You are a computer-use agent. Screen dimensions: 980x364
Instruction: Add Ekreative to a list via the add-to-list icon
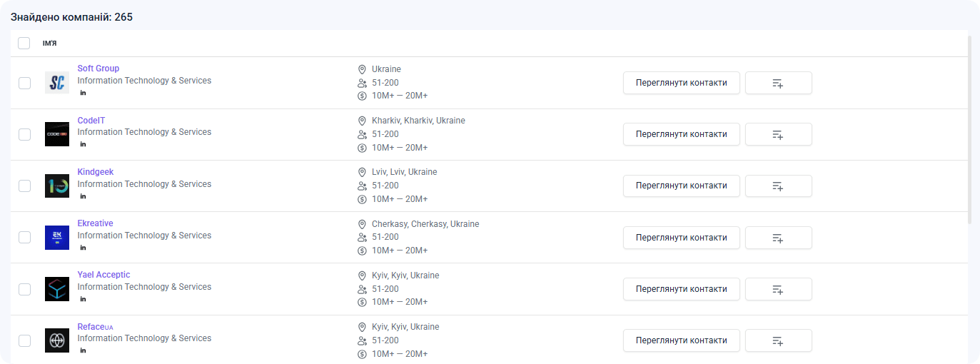pyautogui.click(x=778, y=238)
